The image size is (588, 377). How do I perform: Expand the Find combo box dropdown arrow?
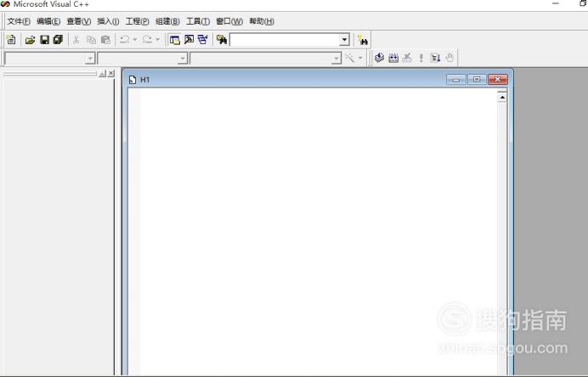[x=344, y=40]
